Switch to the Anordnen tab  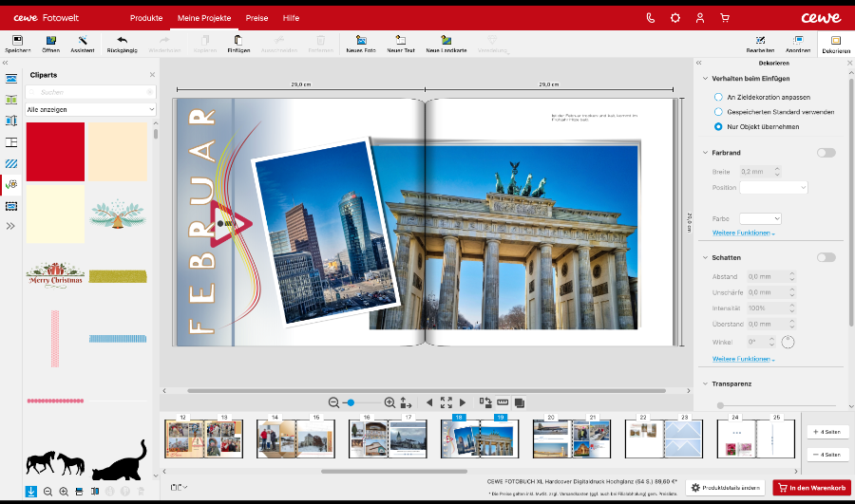[798, 44]
